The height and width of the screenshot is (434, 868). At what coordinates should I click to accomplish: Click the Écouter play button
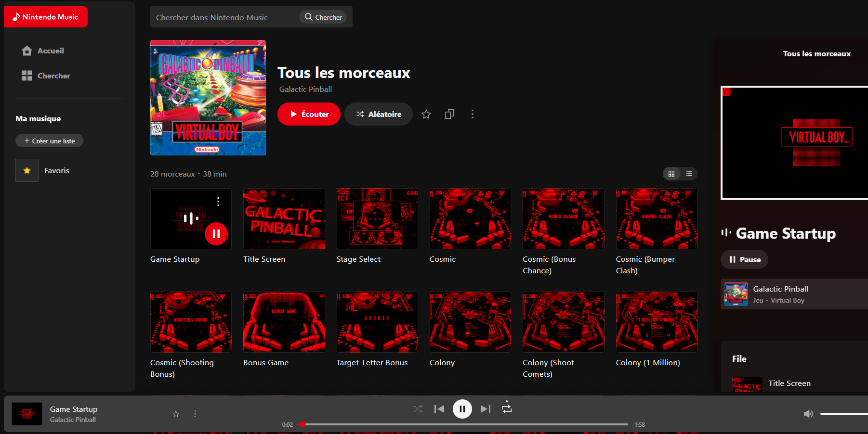coord(309,114)
